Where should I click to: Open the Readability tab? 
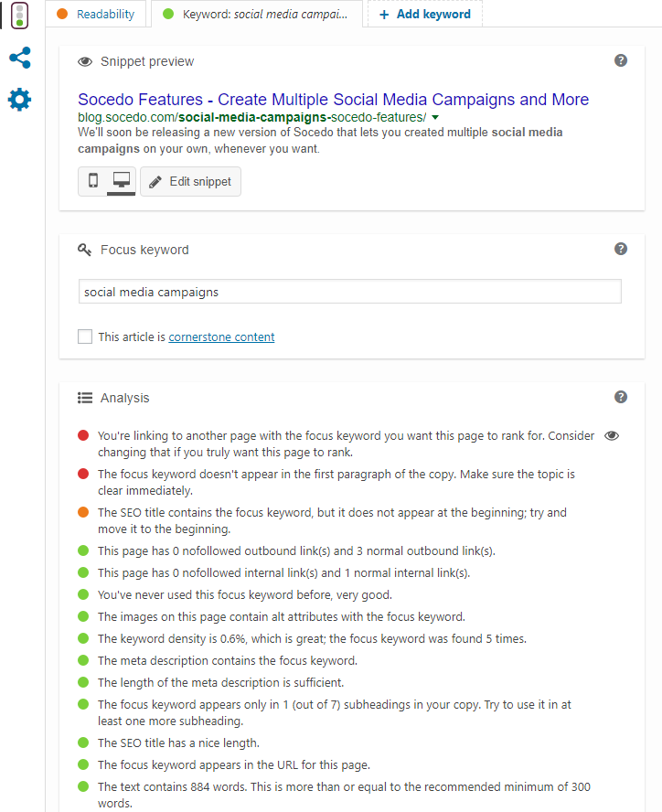(x=96, y=14)
